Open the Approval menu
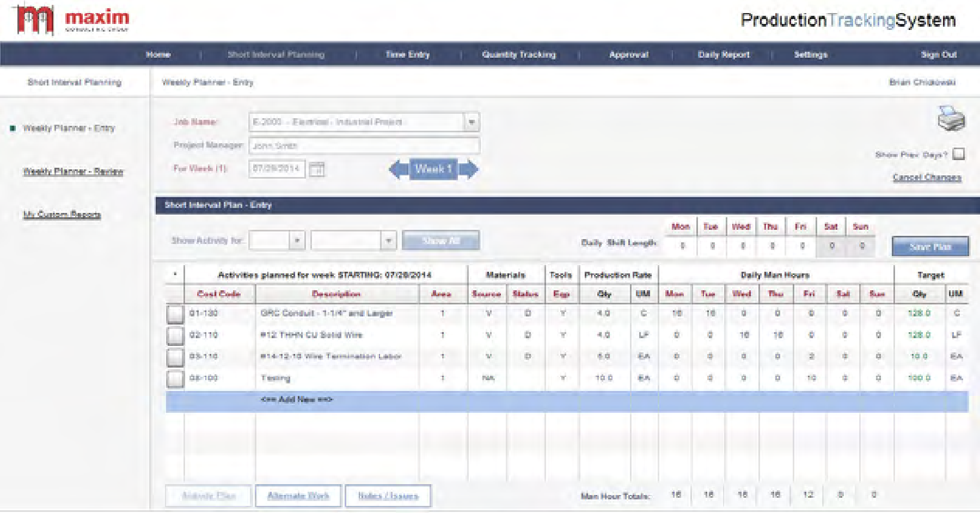Image resolution: width=980 pixels, height=513 pixels. click(x=629, y=54)
